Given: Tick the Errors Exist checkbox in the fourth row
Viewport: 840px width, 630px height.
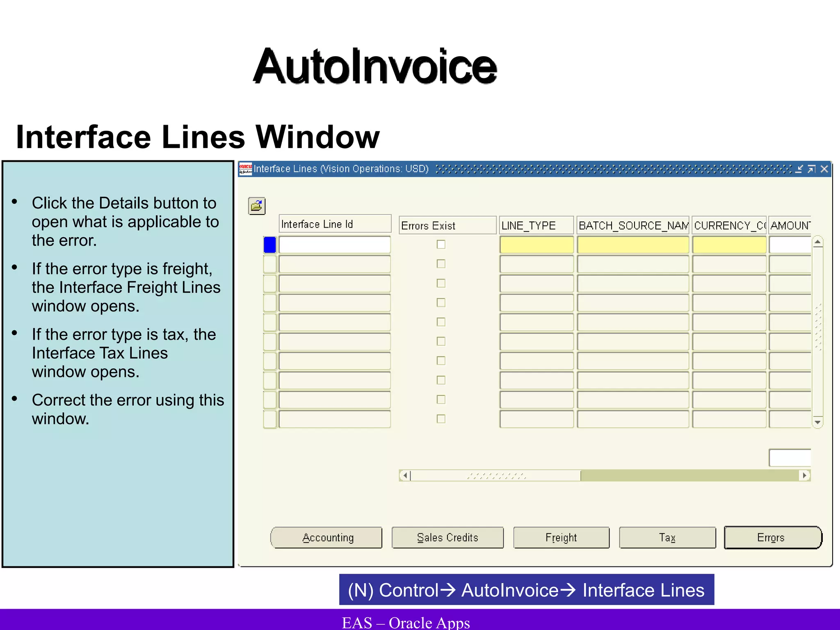Looking at the screenshot, I should point(441,302).
